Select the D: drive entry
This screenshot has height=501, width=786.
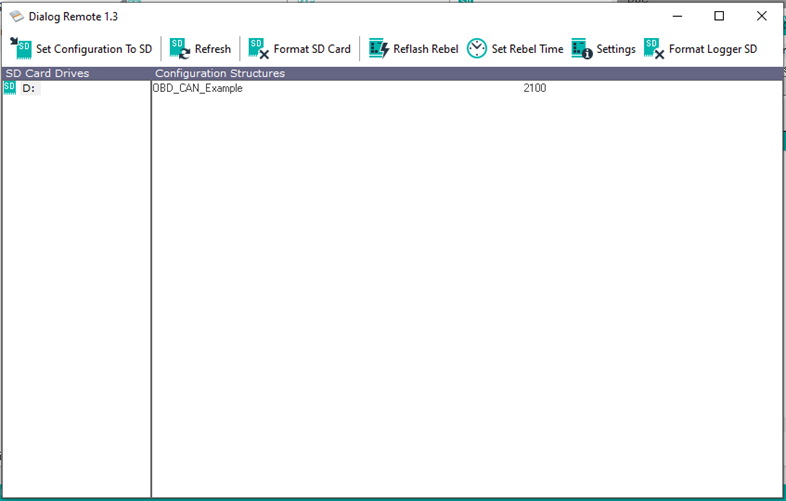click(29, 89)
